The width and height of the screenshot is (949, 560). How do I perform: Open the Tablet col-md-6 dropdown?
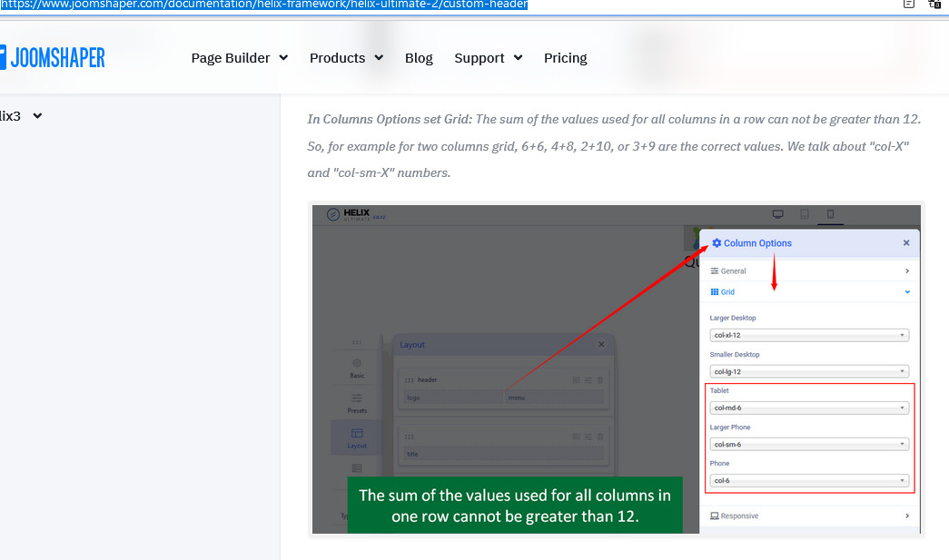coord(809,408)
